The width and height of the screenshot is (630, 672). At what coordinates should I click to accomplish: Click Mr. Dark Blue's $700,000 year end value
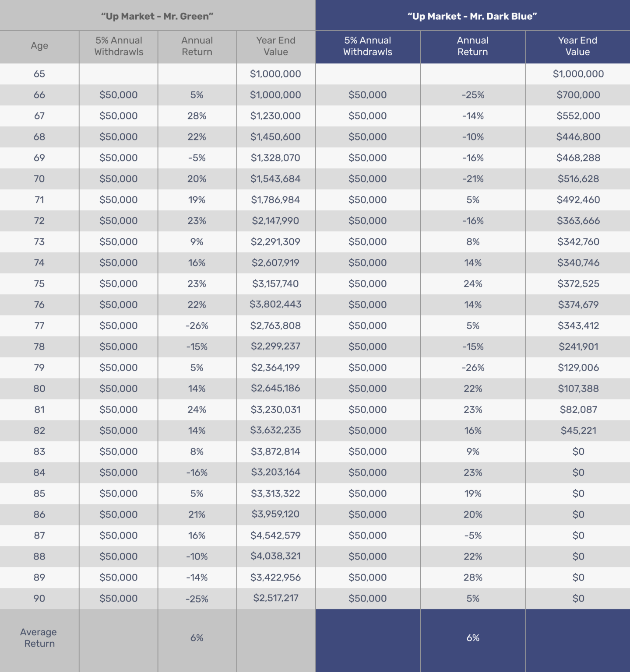pyautogui.click(x=578, y=95)
